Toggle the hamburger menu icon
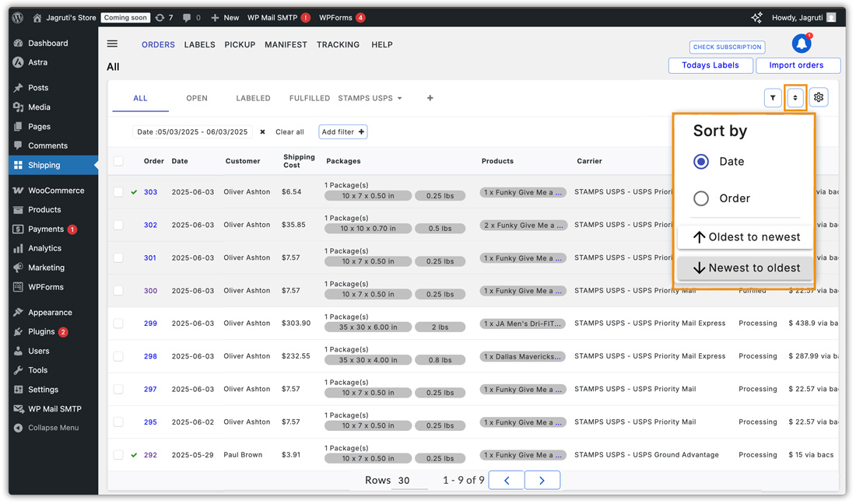Screen dimensions: 856x504 coord(113,44)
